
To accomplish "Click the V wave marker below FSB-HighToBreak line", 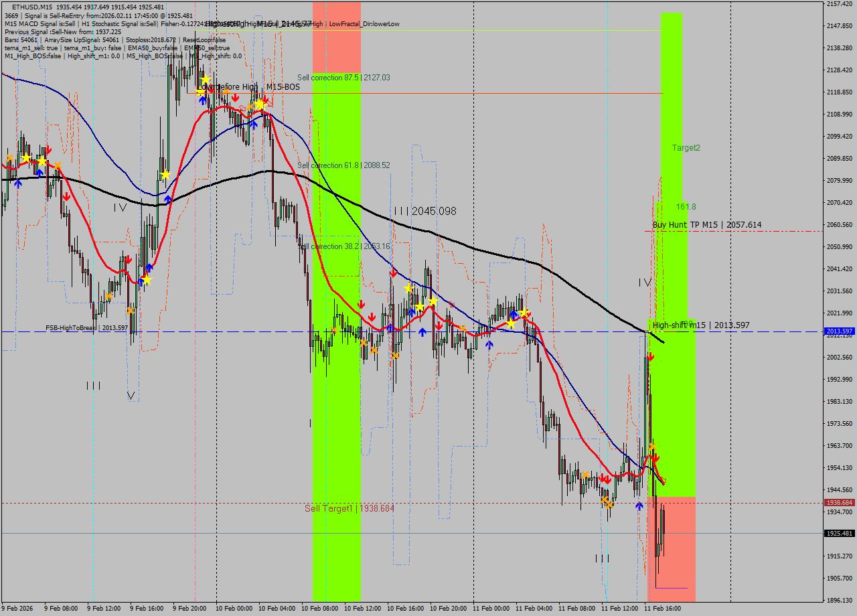I will [131, 396].
